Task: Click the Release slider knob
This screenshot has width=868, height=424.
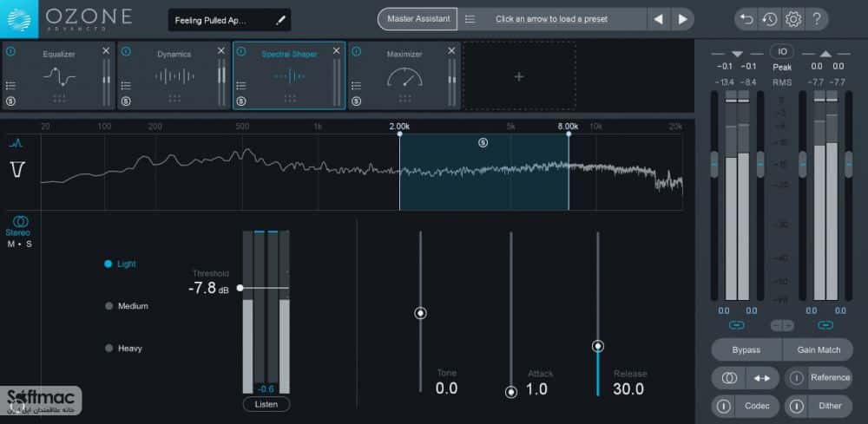Action: pos(598,347)
